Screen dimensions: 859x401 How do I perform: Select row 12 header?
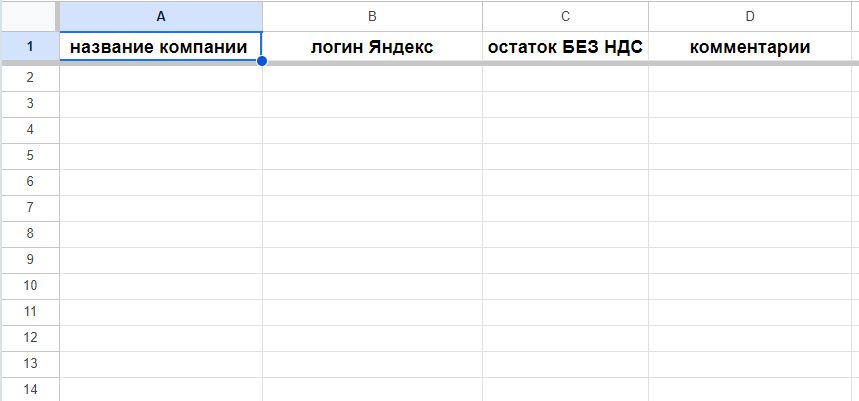point(29,337)
